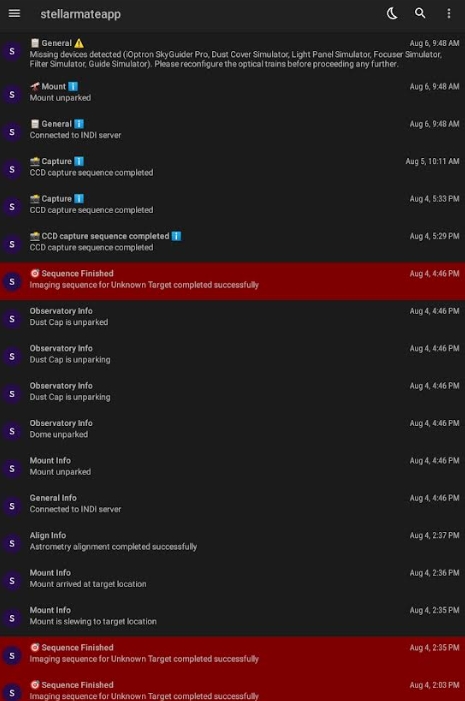Click avatar of Missing devices notification
Image resolution: width=465 pixels, height=701 pixels.
[x=12, y=51]
